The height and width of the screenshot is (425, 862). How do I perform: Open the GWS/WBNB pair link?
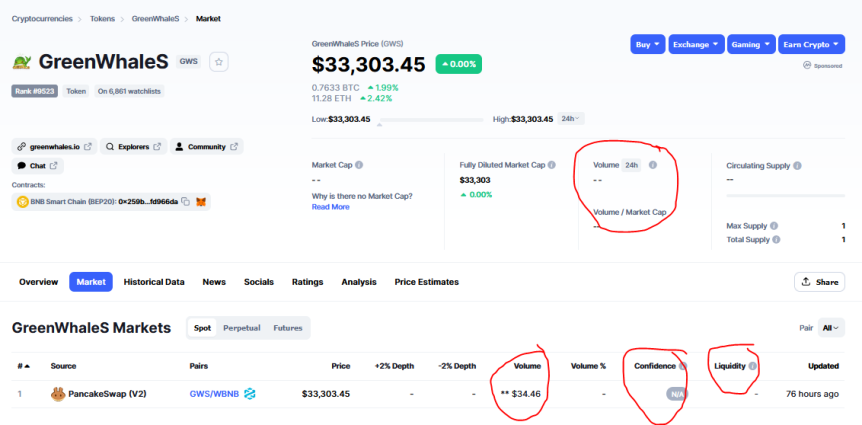pos(214,394)
